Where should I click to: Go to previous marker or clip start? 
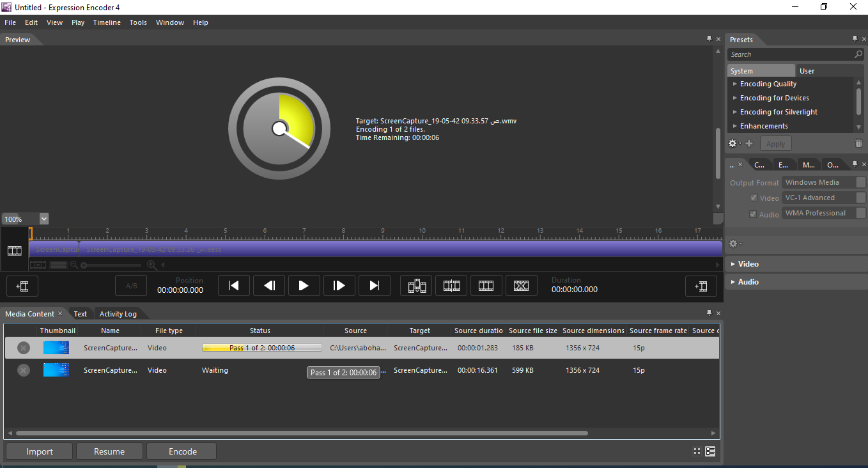(234, 286)
